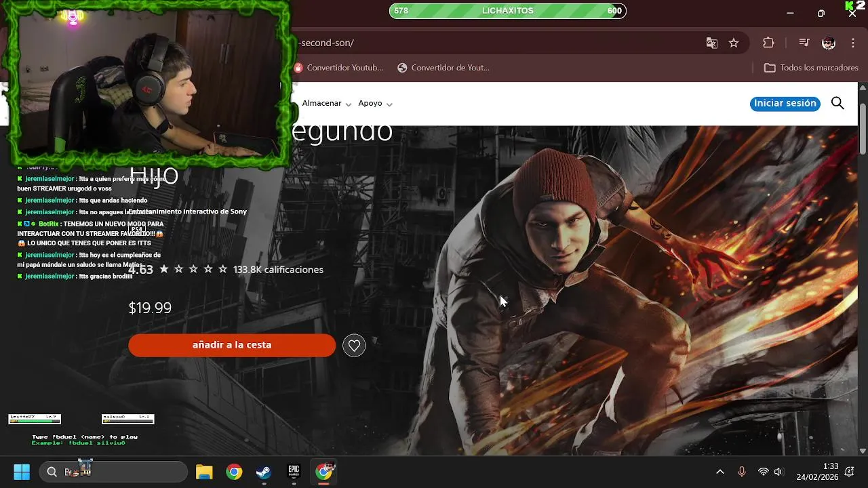Screen dimensions: 868x488
Task: Click the LICHAXITOS follower goal progress bar
Action: click(x=507, y=11)
